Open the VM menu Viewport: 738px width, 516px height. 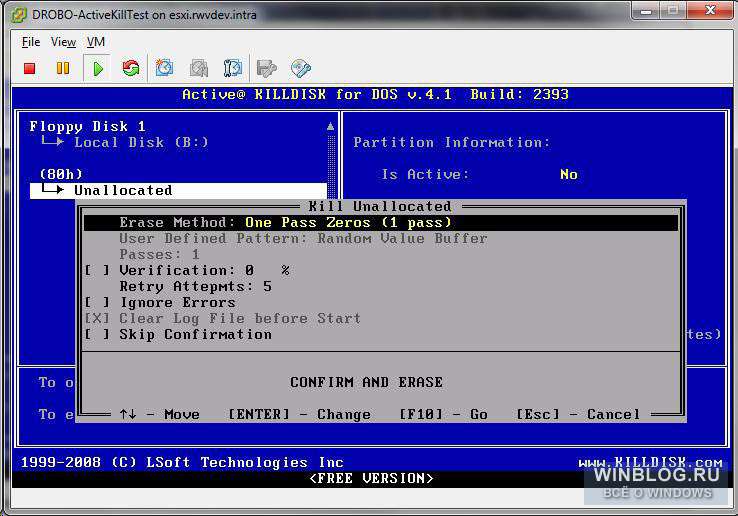click(x=96, y=42)
